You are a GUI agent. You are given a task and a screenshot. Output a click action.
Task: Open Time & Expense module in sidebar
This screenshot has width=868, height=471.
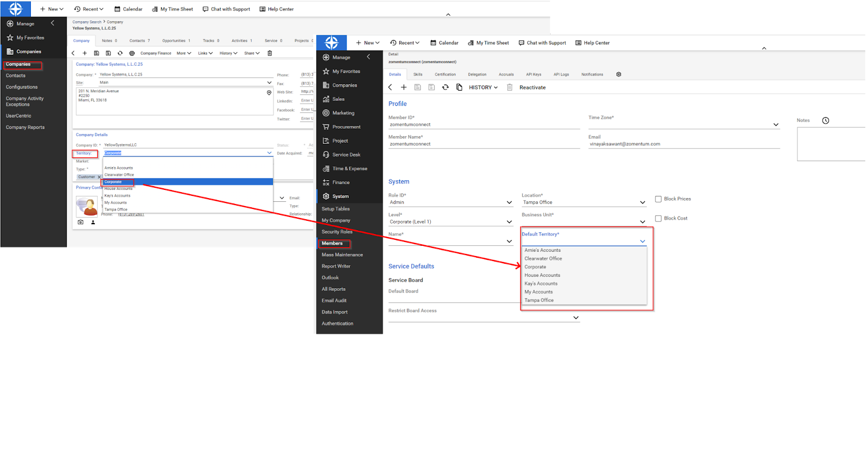[x=349, y=169]
